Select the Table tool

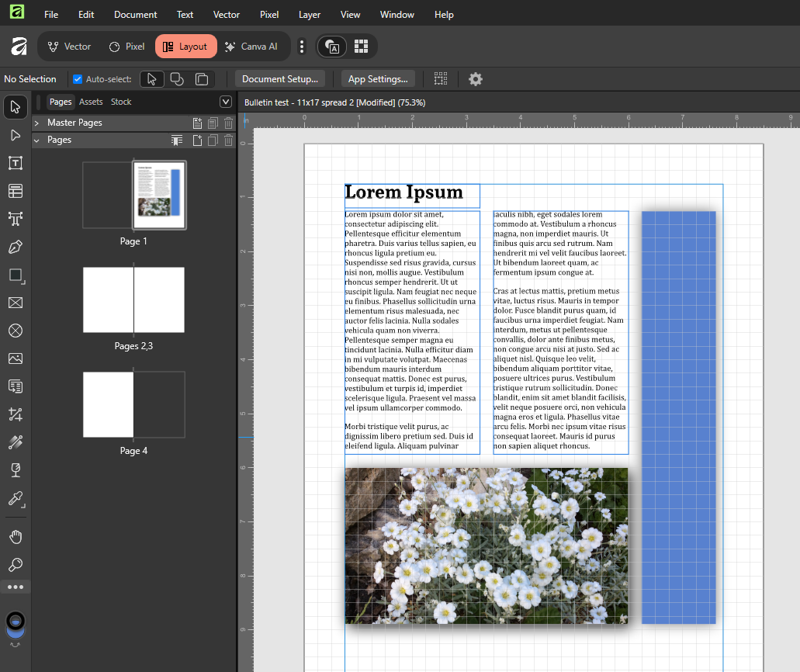point(16,191)
